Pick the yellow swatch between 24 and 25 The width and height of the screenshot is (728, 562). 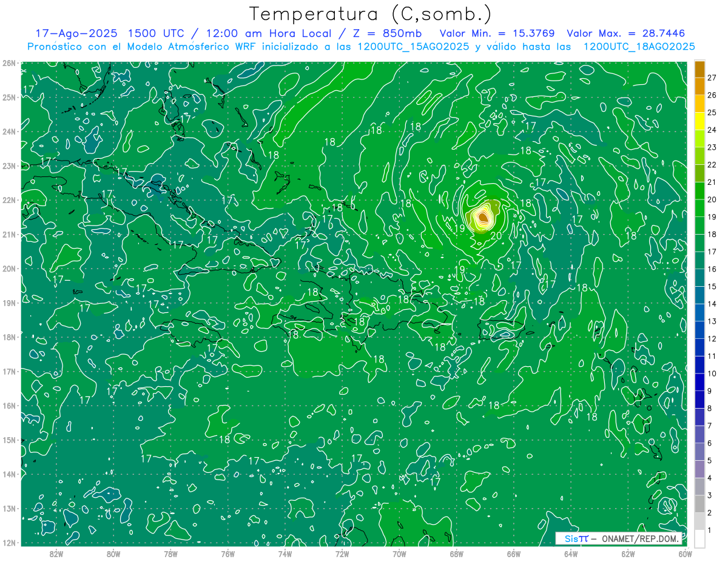pyautogui.click(x=700, y=120)
